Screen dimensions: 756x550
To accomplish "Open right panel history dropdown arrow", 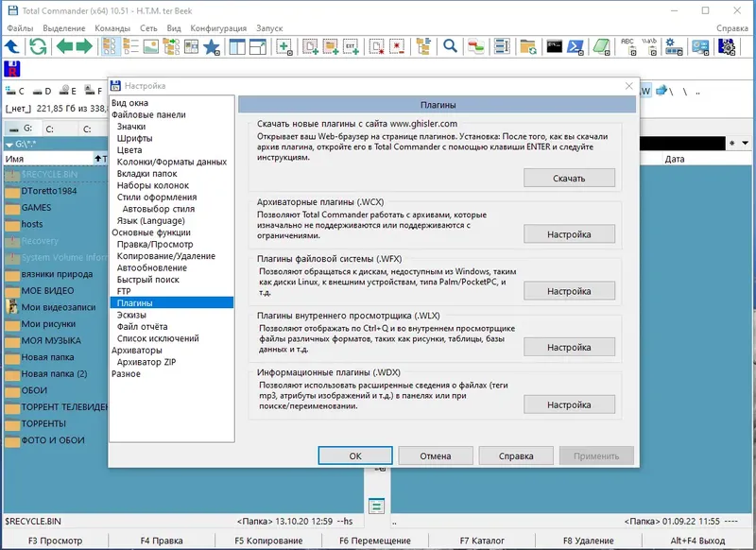I will point(745,143).
